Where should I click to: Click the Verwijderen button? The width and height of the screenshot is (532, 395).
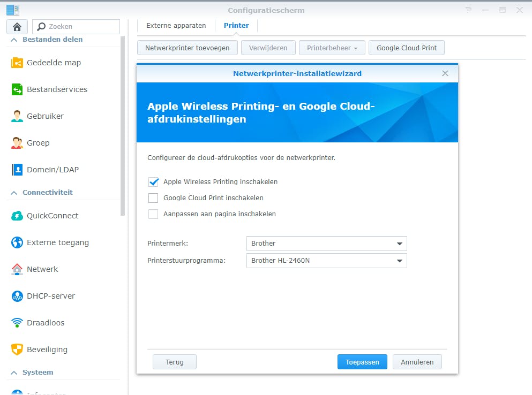(x=268, y=48)
